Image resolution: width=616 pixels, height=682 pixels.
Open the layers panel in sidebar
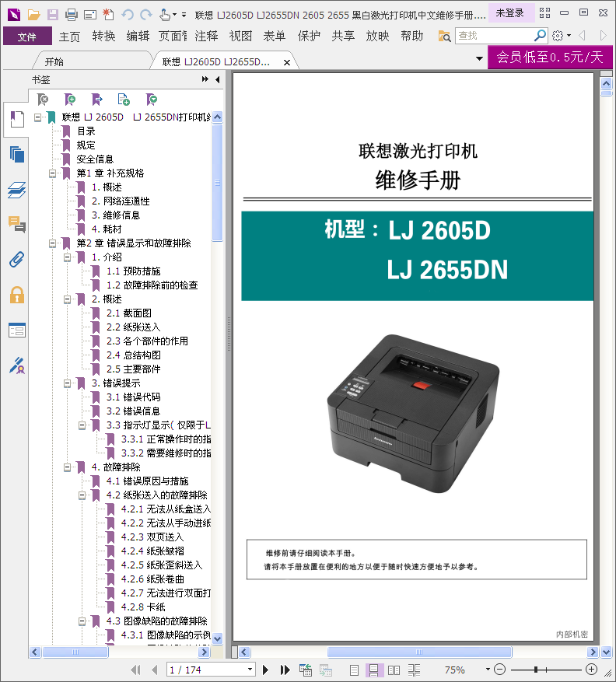pos(17,190)
